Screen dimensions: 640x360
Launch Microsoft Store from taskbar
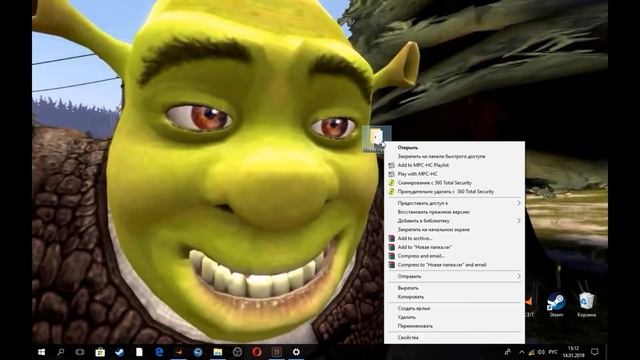click(100, 352)
